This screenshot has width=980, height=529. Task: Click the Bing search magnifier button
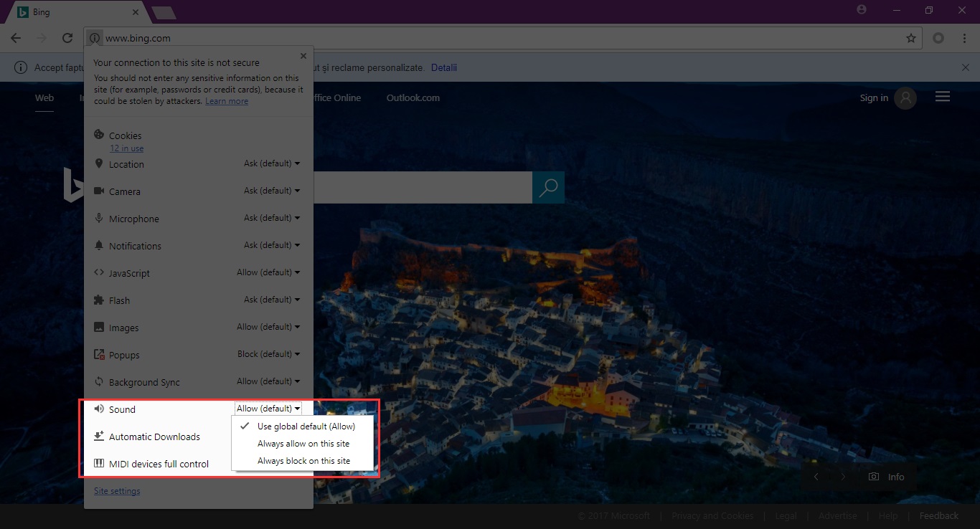[x=549, y=188]
